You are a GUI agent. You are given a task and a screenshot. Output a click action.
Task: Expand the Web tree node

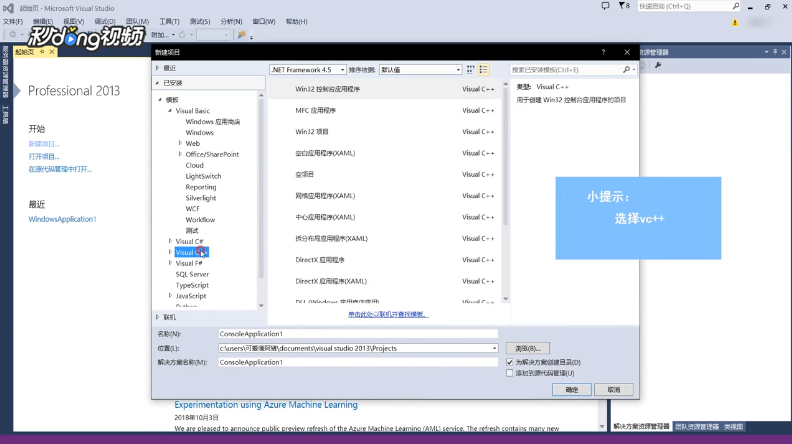[180, 143]
